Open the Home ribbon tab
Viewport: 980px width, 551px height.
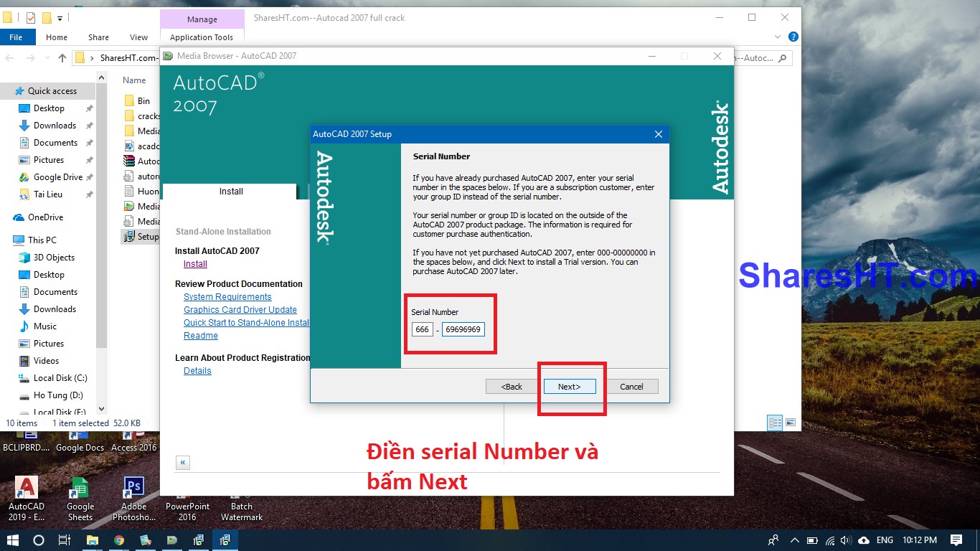57,37
